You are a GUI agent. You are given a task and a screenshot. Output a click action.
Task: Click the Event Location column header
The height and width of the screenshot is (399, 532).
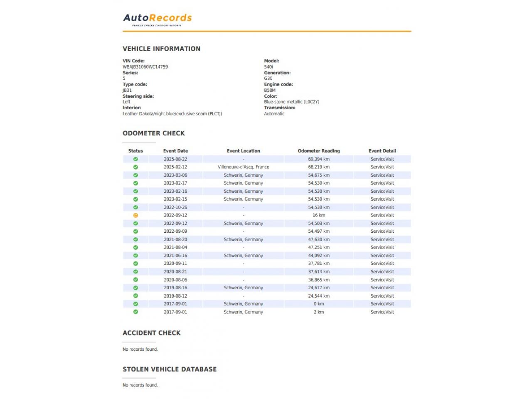click(243, 151)
